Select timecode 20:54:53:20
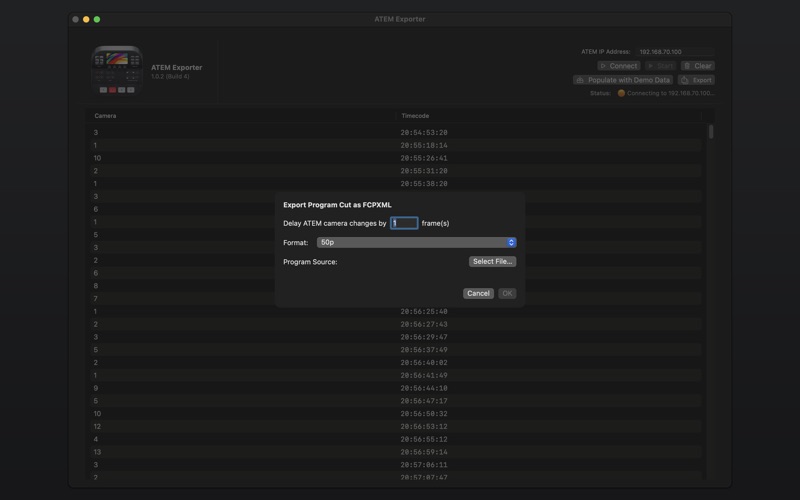800x500 pixels. [423, 133]
